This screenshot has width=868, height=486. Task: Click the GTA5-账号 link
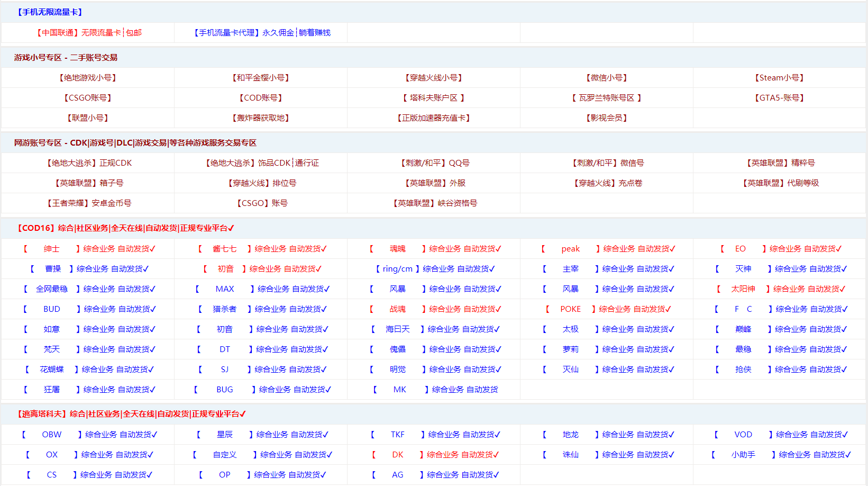coord(780,97)
